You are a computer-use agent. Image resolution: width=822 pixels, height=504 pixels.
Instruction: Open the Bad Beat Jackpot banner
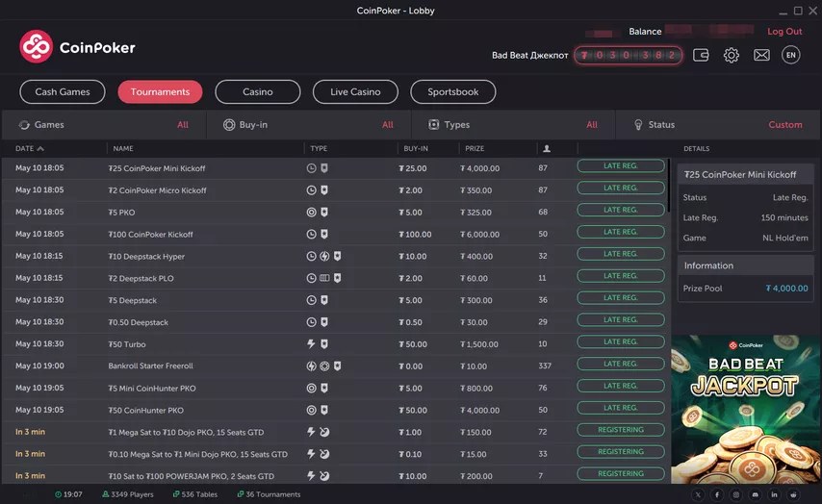point(746,409)
